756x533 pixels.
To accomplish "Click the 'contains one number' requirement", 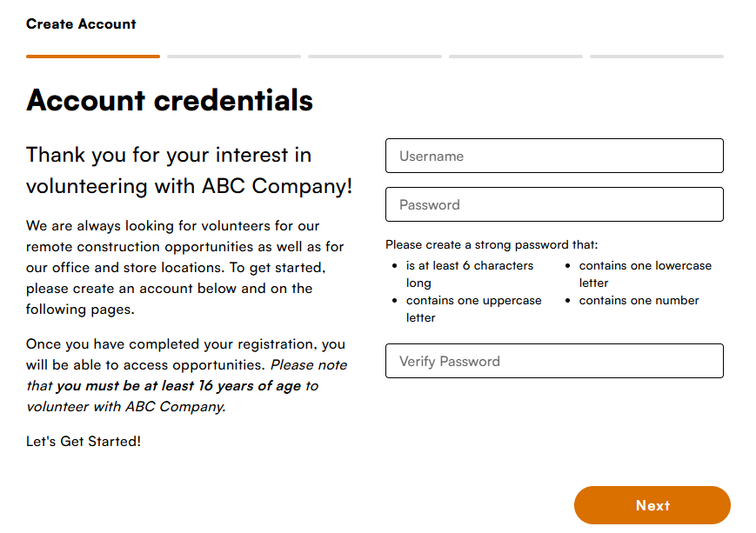I will coord(639,300).
